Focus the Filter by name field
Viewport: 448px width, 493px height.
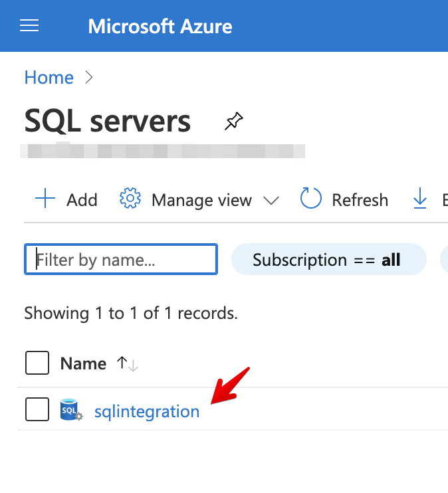(121, 259)
